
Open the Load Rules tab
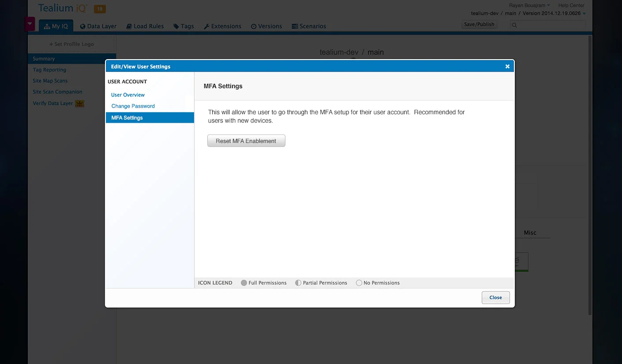145,26
